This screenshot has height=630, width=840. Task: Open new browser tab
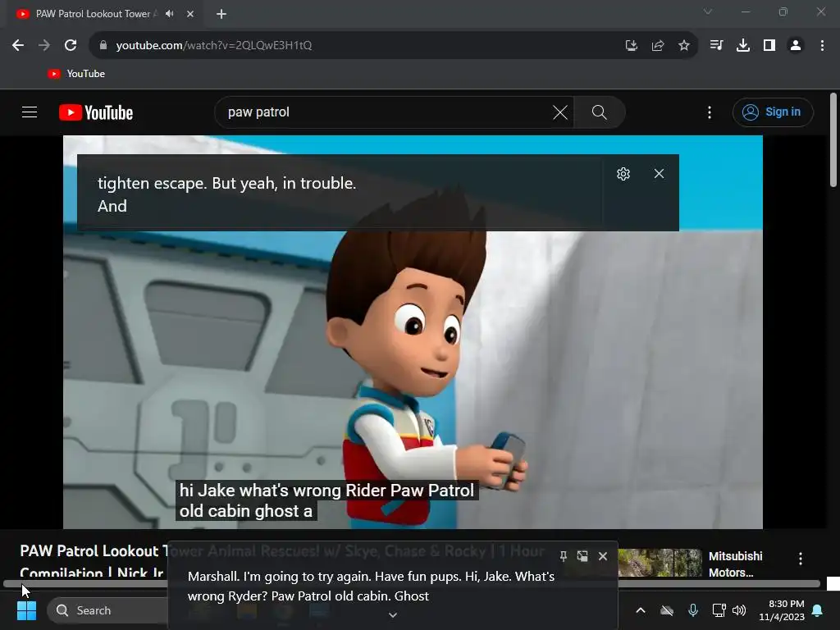pos(221,14)
